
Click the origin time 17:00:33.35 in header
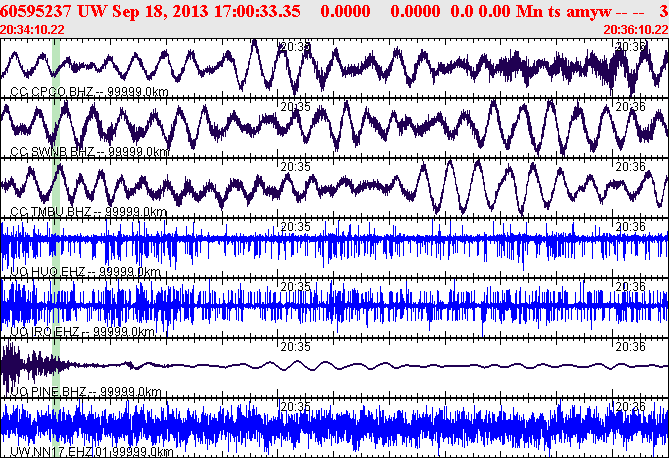(x=257, y=11)
